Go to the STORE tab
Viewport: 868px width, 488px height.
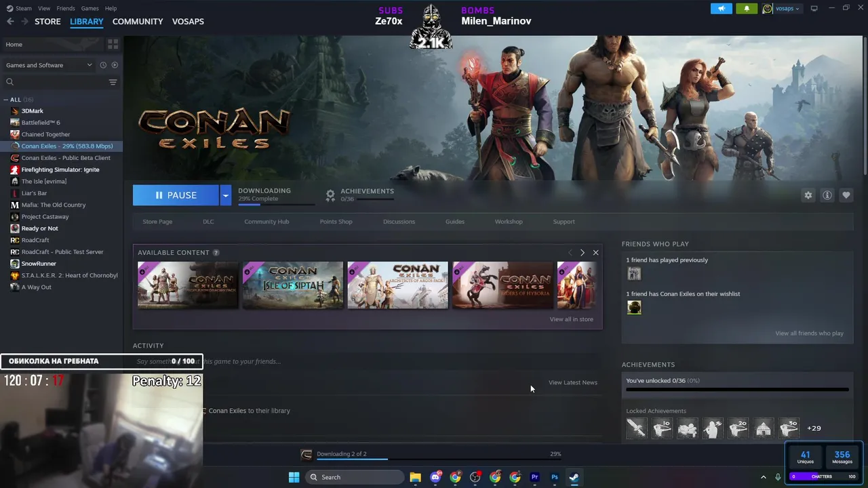coord(47,22)
